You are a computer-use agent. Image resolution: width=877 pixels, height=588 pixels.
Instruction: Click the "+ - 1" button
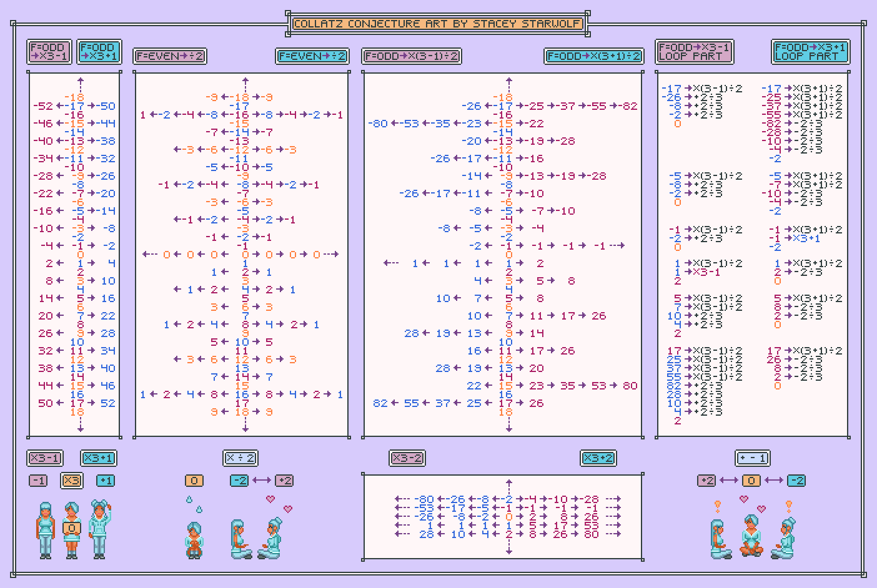click(x=753, y=458)
